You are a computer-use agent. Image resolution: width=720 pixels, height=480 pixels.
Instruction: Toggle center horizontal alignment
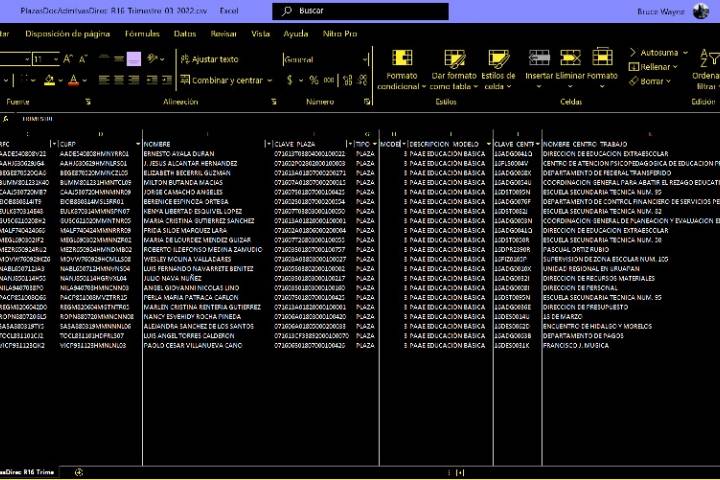117,80
